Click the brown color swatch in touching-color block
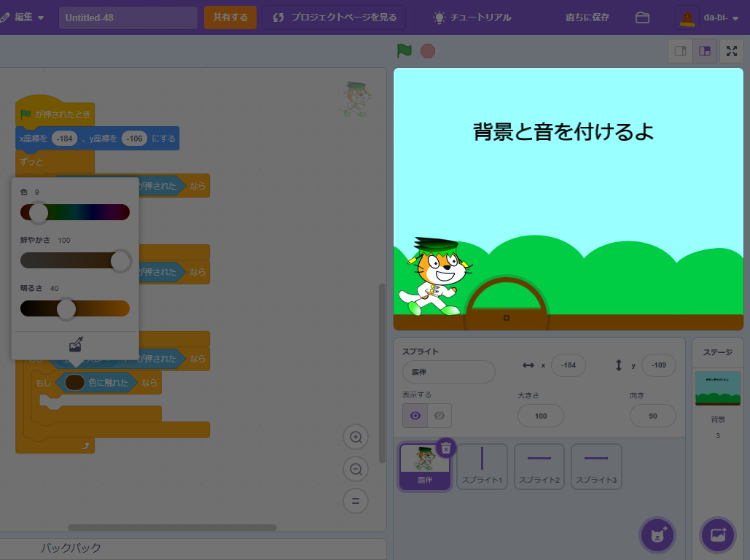This screenshot has height=560, width=750. point(74,382)
